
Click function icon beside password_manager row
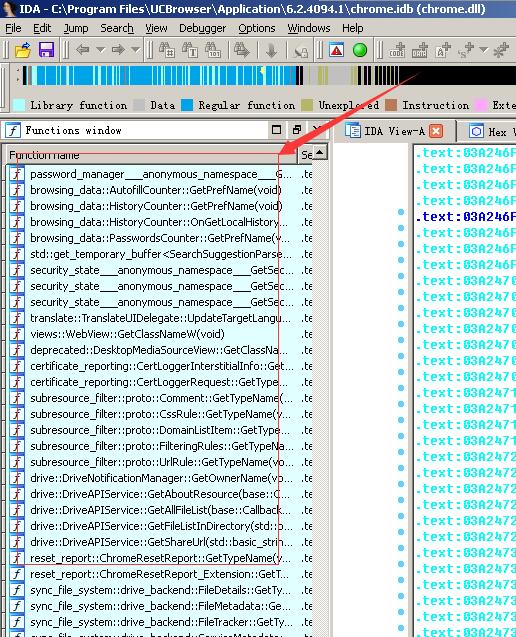pyautogui.click(x=17, y=174)
